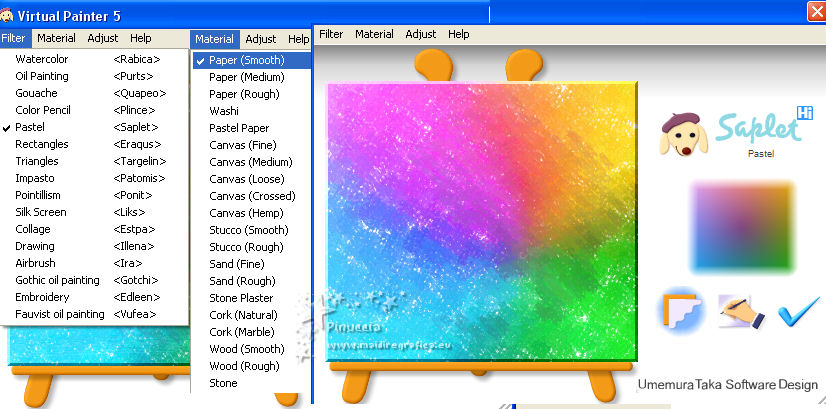Select Pastel Paper material

tap(251, 128)
